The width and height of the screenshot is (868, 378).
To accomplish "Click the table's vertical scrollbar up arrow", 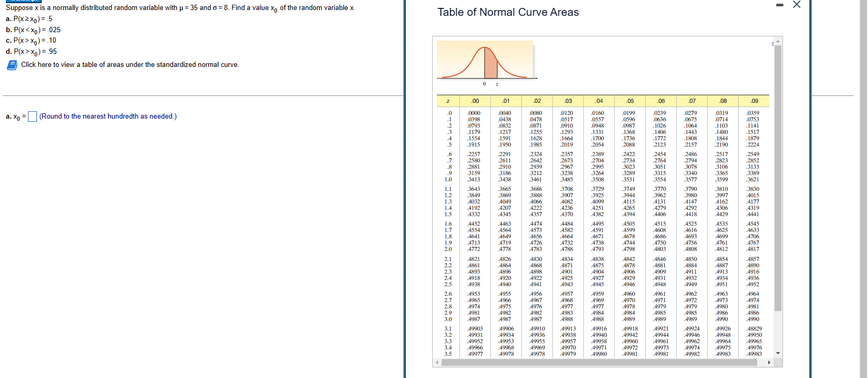I will click(778, 41).
